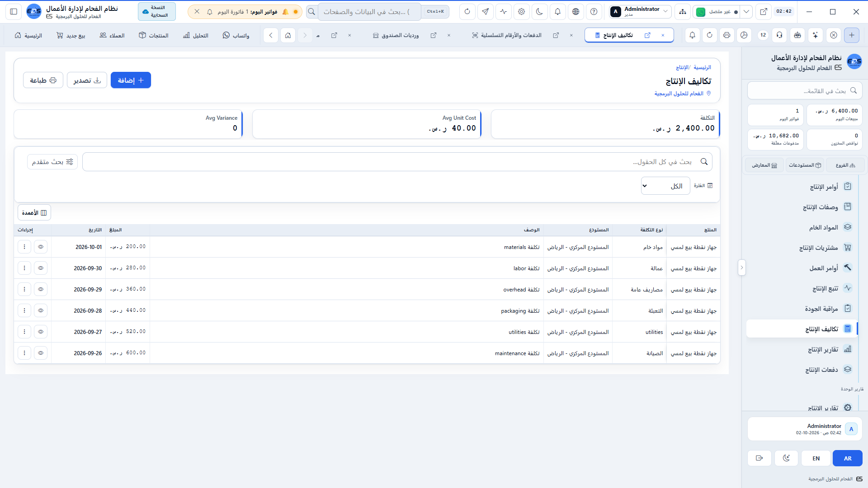This screenshot has width=868, height=488.
Task: Click the open-external window icon
Action: [764, 12]
